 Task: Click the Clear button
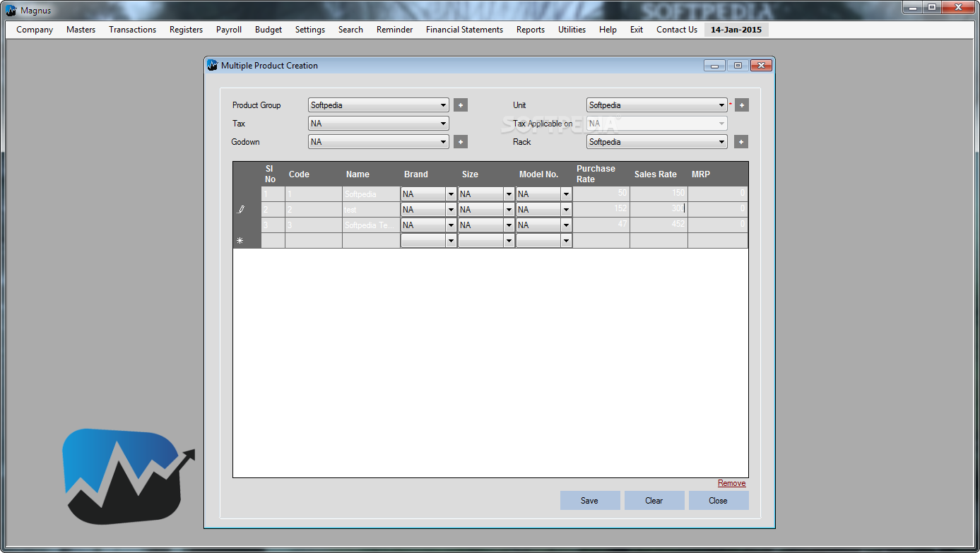pos(654,501)
